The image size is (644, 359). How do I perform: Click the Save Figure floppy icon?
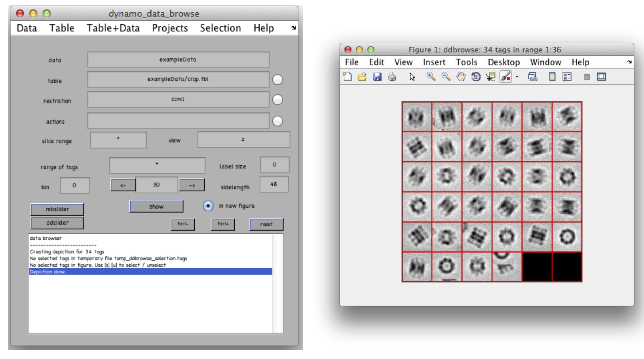[x=377, y=77]
